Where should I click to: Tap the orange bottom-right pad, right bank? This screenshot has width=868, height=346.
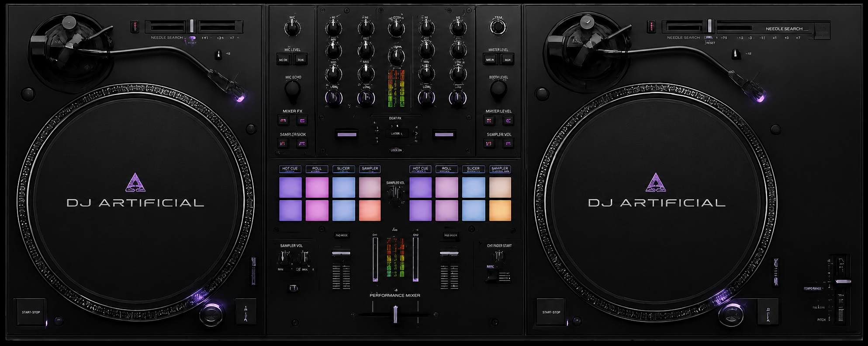coord(500,210)
